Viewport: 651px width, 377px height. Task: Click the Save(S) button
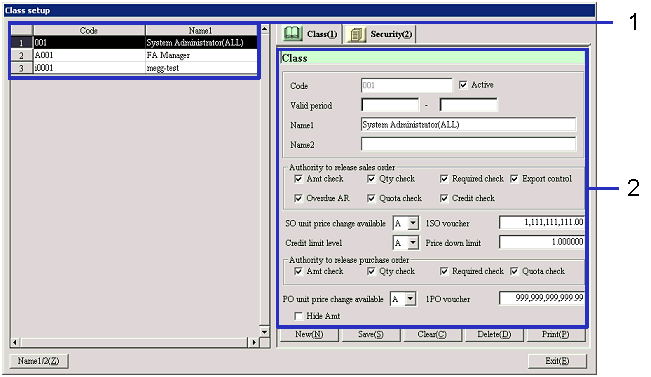(371, 335)
